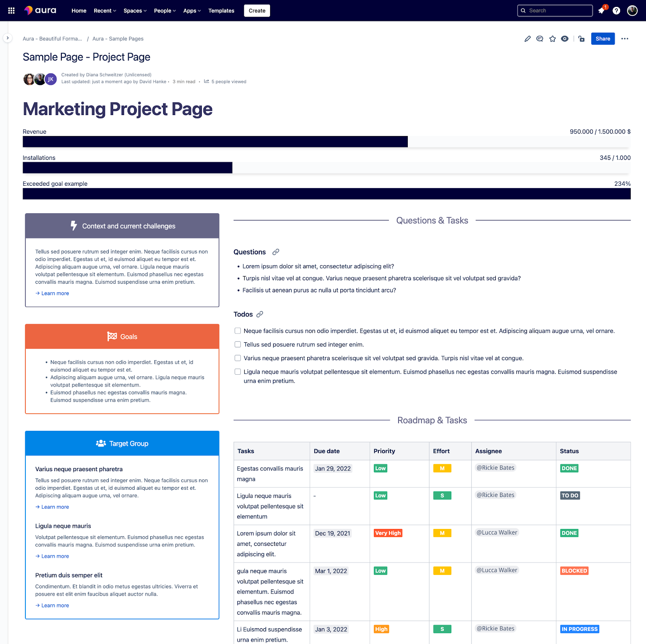Open the Spaces dropdown
Screen dimensions: 646x644
(135, 10)
